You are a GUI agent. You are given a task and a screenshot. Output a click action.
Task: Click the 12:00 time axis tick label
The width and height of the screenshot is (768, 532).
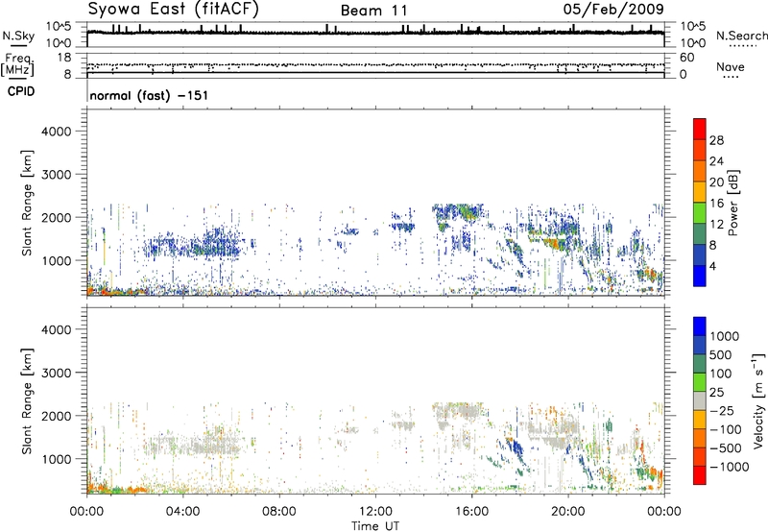point(375,512)
